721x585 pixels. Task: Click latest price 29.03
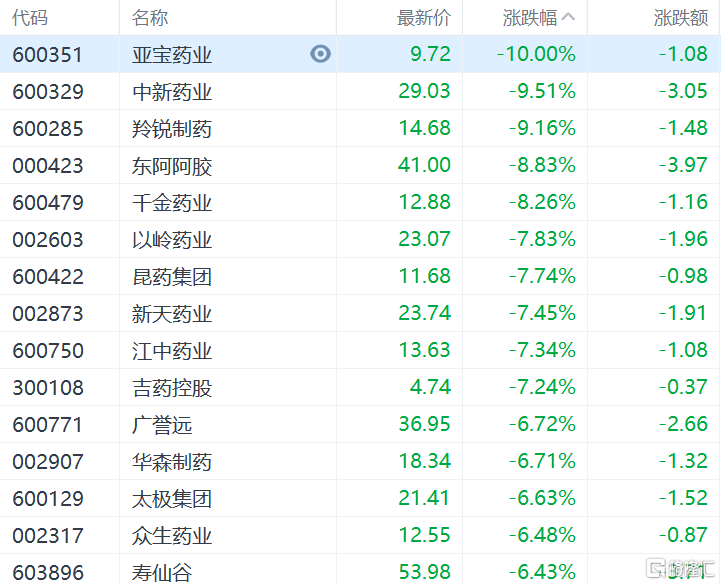click(x=424, y=91)
